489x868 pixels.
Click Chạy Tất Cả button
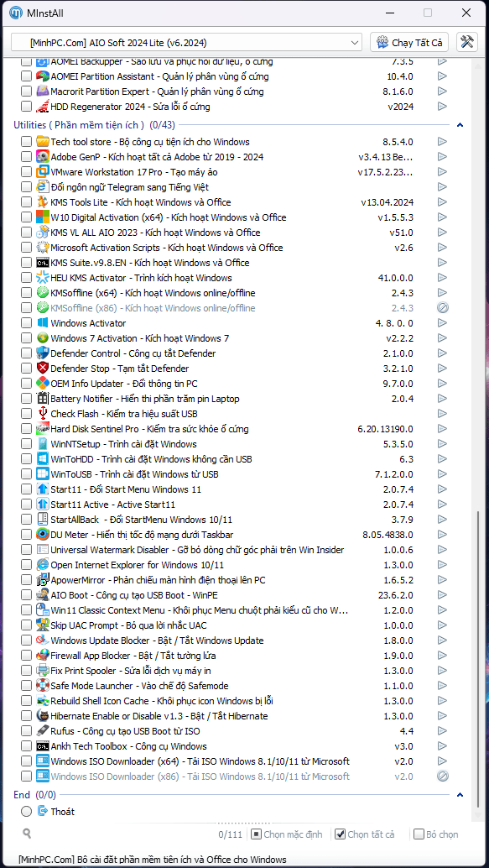click(409, 42)
